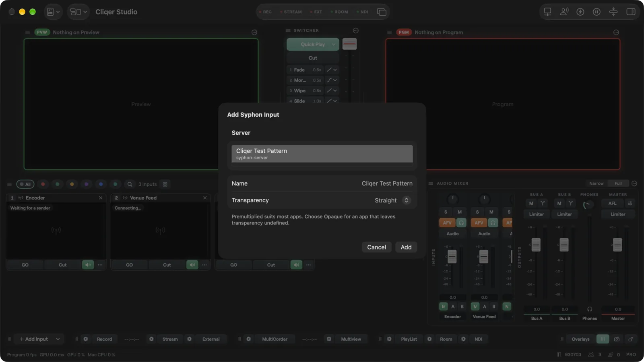Mute audio on Encoder input
The width and height of the screenshot is (644, 362).
(88, 265)
